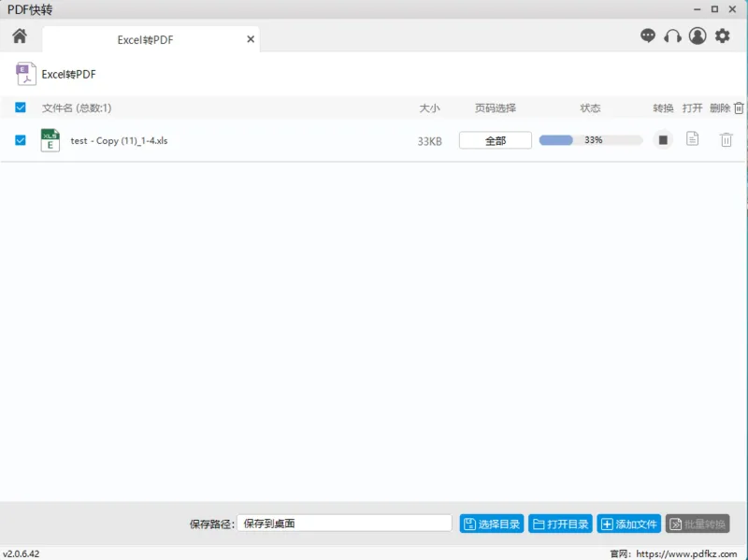748x560 pixels.
Task: Select the Excel转PDF tab
Action: click(151, 39)
